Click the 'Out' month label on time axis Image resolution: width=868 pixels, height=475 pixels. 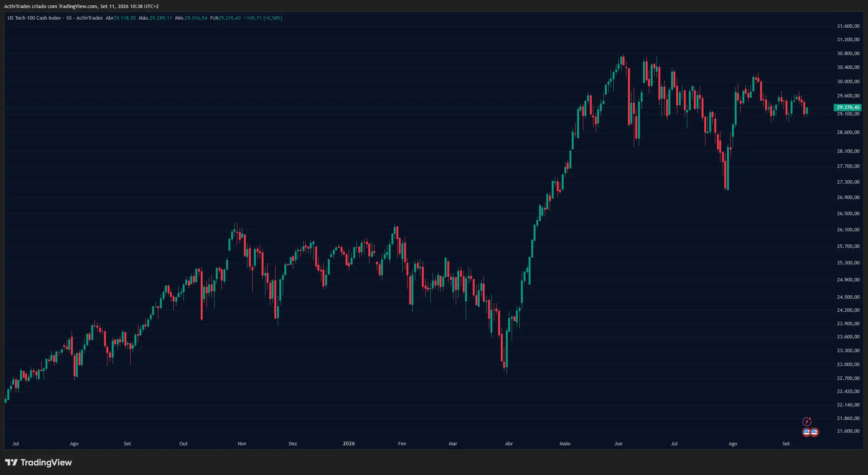[x=183, y=444]
